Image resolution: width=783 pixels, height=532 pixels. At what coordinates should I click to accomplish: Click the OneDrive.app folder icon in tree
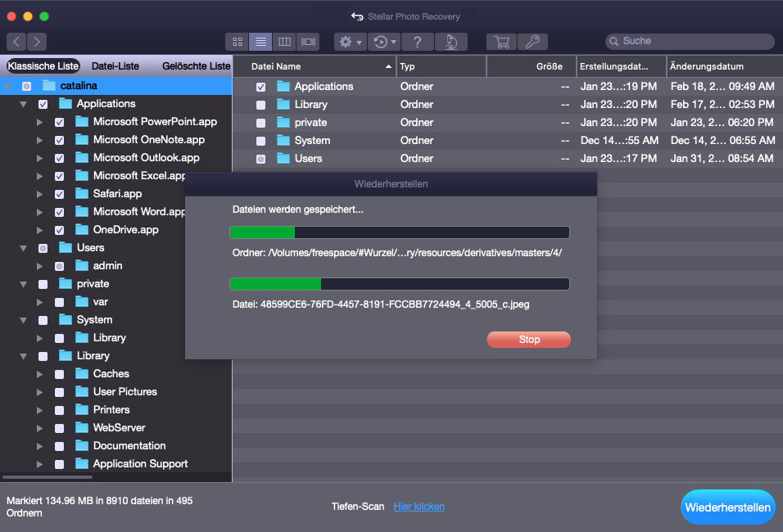(82, 229)
